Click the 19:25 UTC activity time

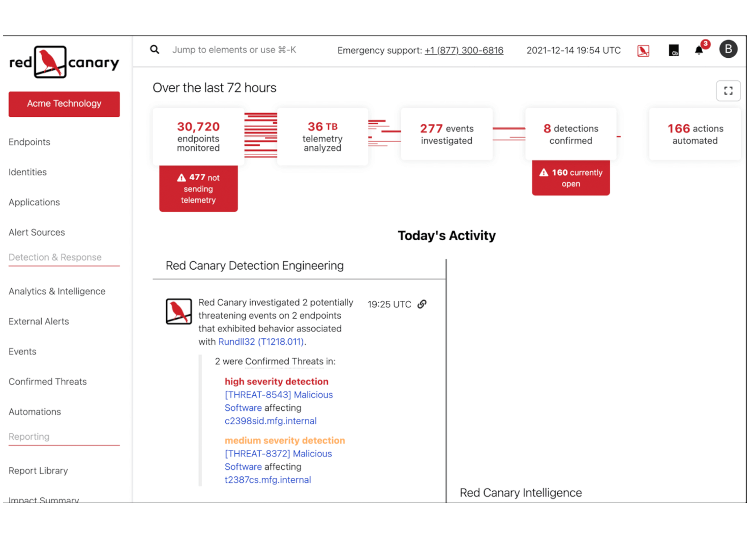click(389, 304)
